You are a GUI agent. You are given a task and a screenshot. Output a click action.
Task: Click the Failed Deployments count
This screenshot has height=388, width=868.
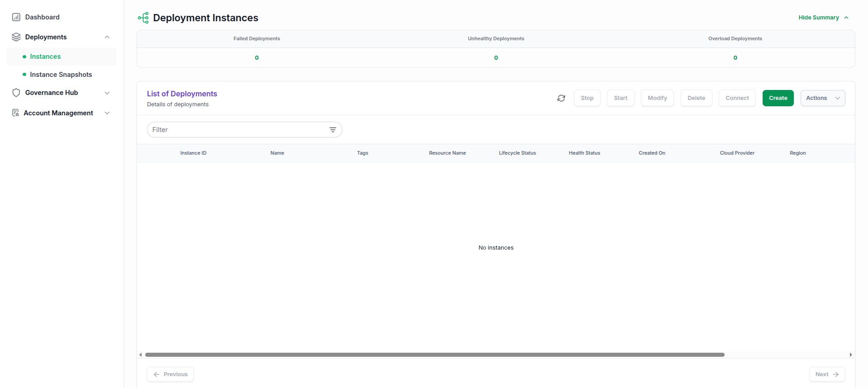(257, 58)
